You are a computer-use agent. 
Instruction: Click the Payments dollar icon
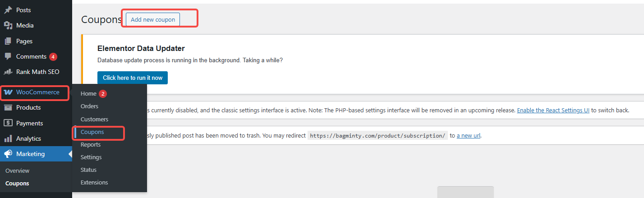[8, 123]
